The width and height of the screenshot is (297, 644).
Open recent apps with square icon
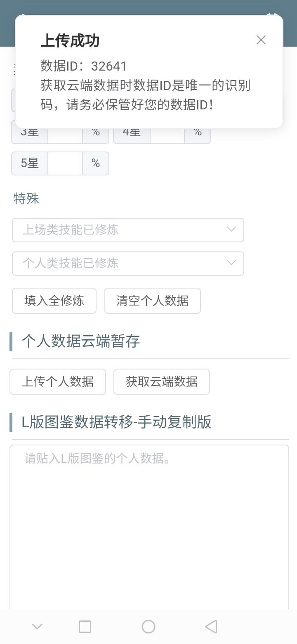tap(85, 627)
